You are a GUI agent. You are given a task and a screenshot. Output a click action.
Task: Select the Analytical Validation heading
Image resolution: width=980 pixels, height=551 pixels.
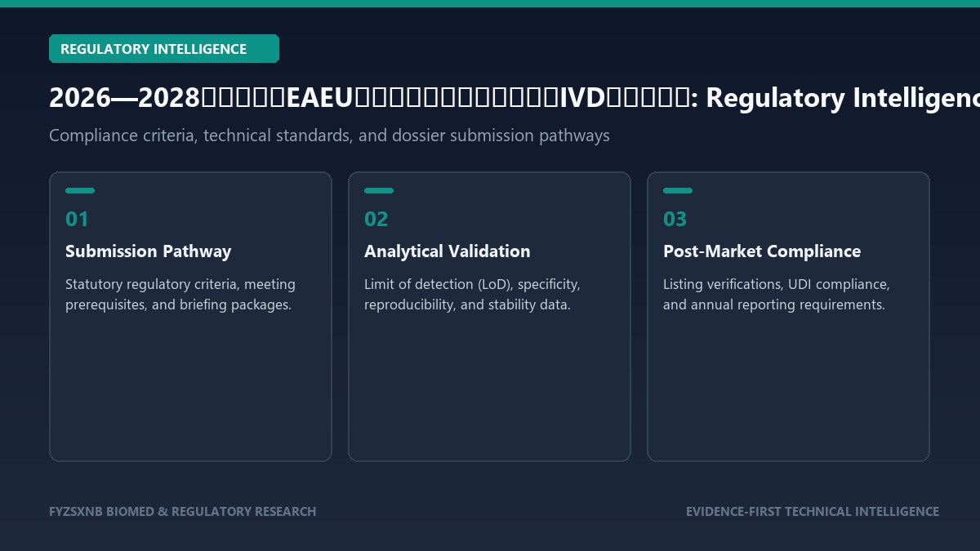tap(448, 251)
